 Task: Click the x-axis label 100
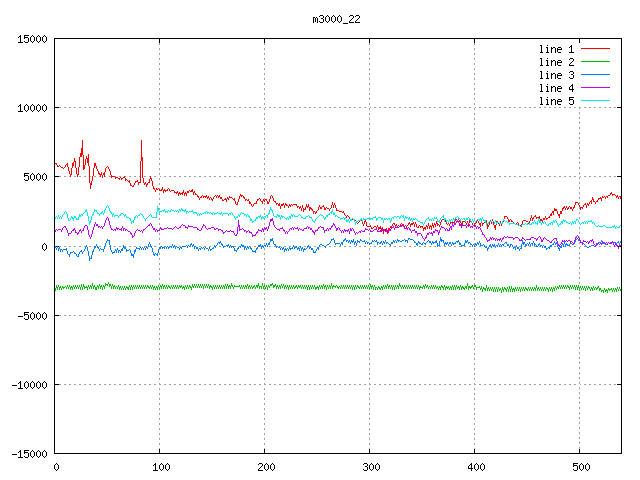160,467
